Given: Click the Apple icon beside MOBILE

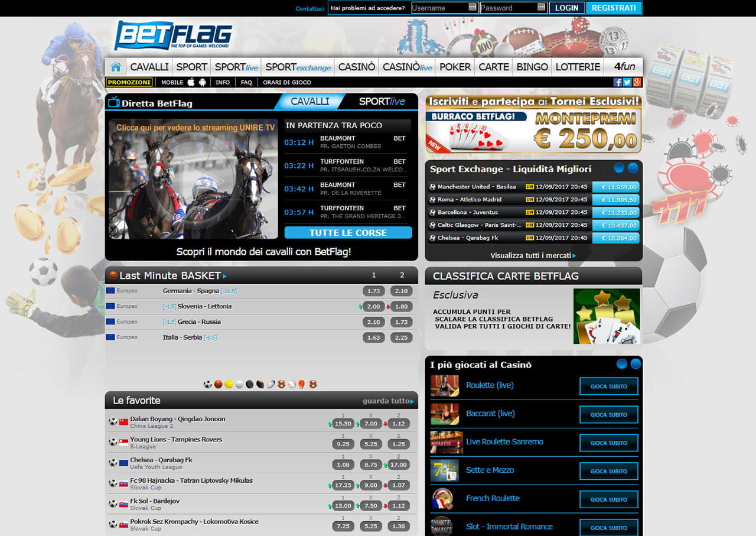Looking at the screenshot, I should [191, 82].
